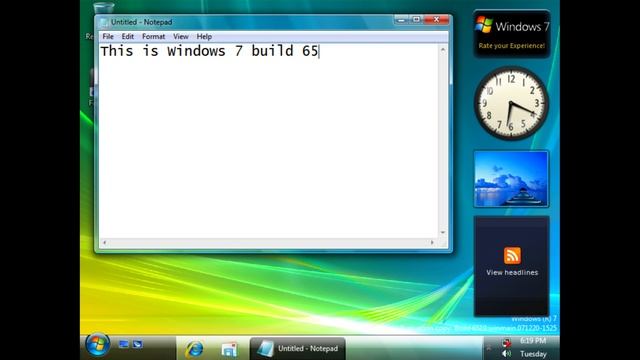Image resolution: width=640 pixels, height=360 pixels.
Task: Open the Edit menu in Notepad
Action: pyautogui.click(x=127, y=37)
